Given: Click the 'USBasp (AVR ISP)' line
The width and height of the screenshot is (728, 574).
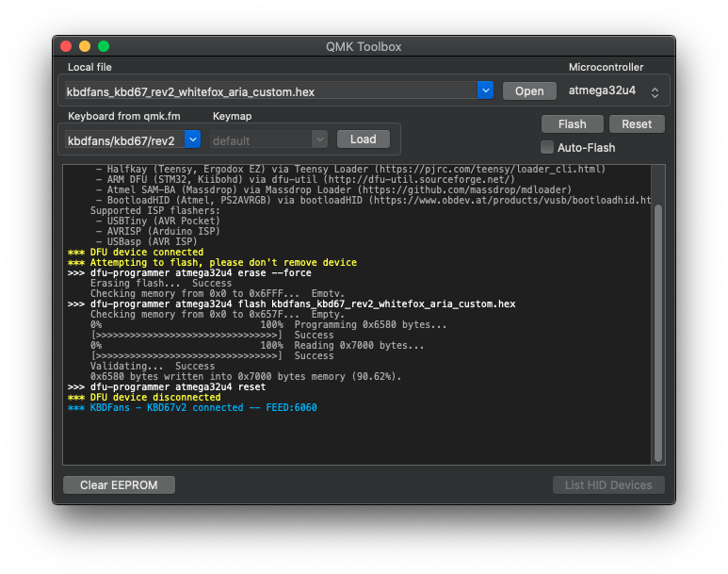Looking at the screenshot, I should tap(147, 241).
